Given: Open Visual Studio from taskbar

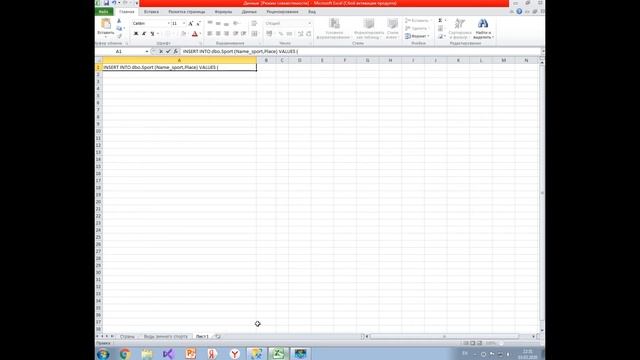Looking at the screenshot, I should pos(169,353).
